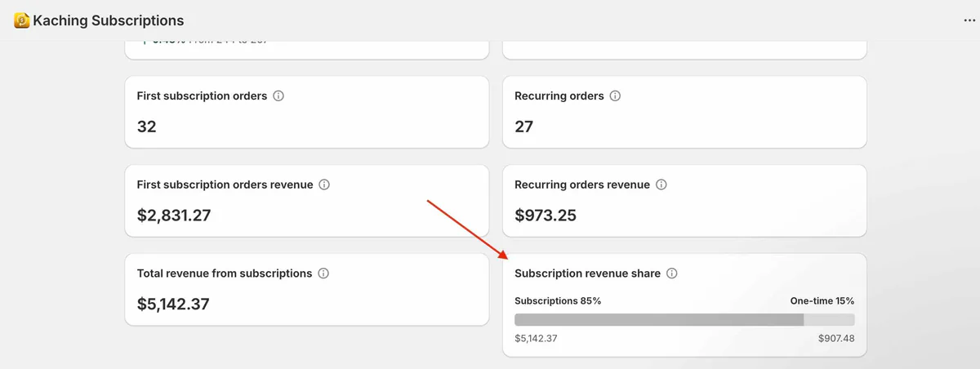Click info icon beside Recurring orders
This screenshot has width=980, height=369.
point(615,96)
